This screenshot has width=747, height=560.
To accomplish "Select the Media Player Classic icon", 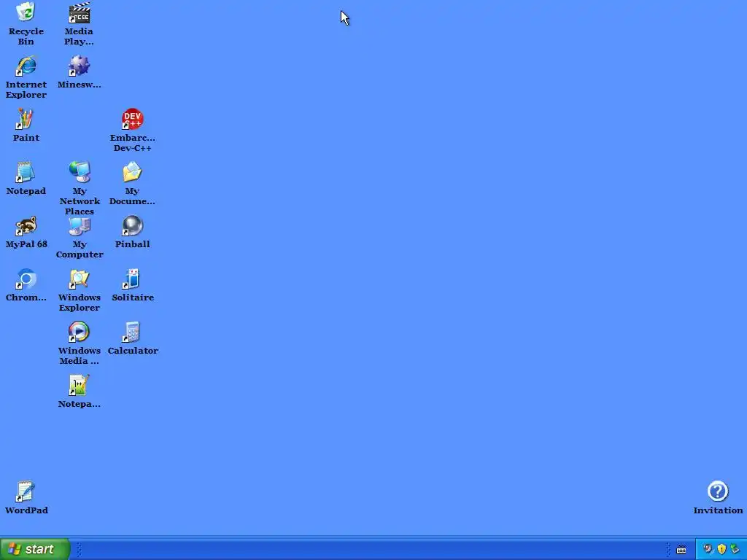I will [79, 12].
